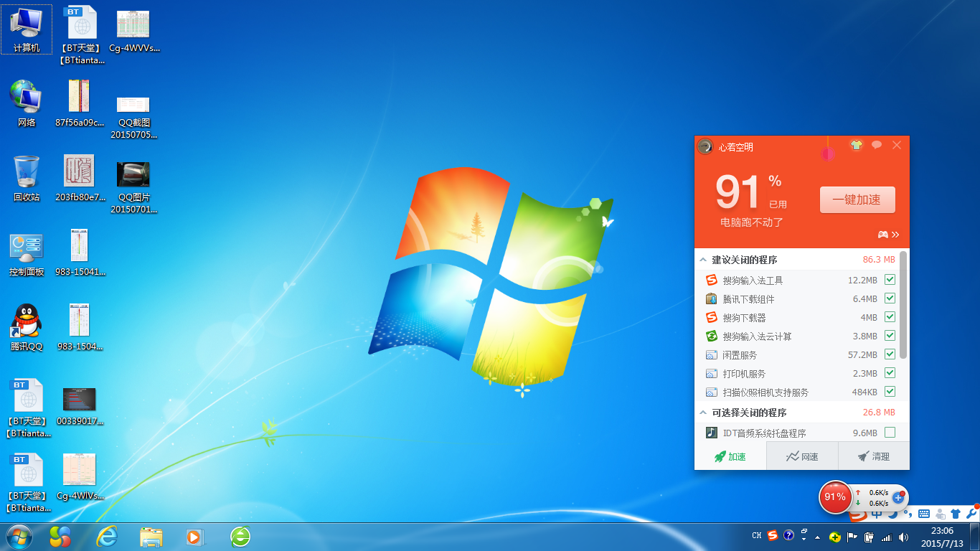Screen dimensions: 980x551
Task: Uncheck the 扫描仪照相机支持服务 checkbox
Action: pos(890,392)
